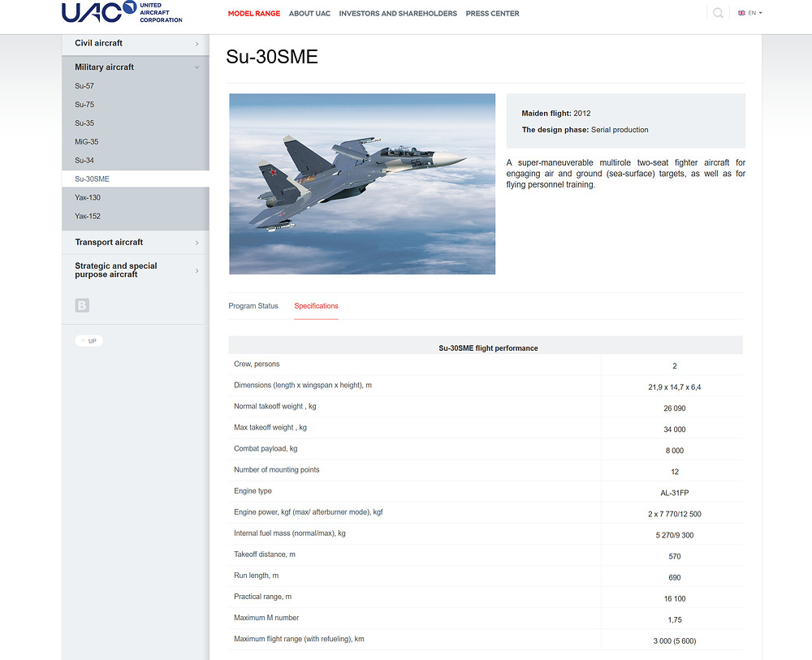Open the EN language dropdown
The height and width of the screenshot is (660, 812).
[749, 13]
